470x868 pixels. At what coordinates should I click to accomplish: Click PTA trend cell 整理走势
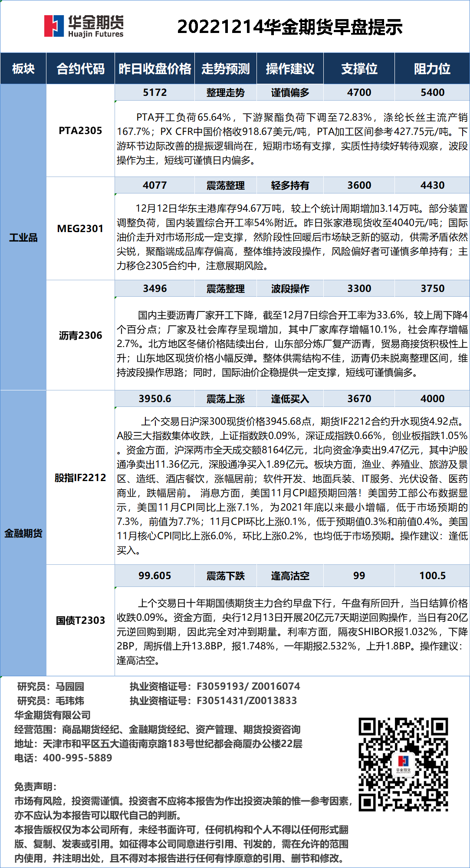tap(226, 92)
